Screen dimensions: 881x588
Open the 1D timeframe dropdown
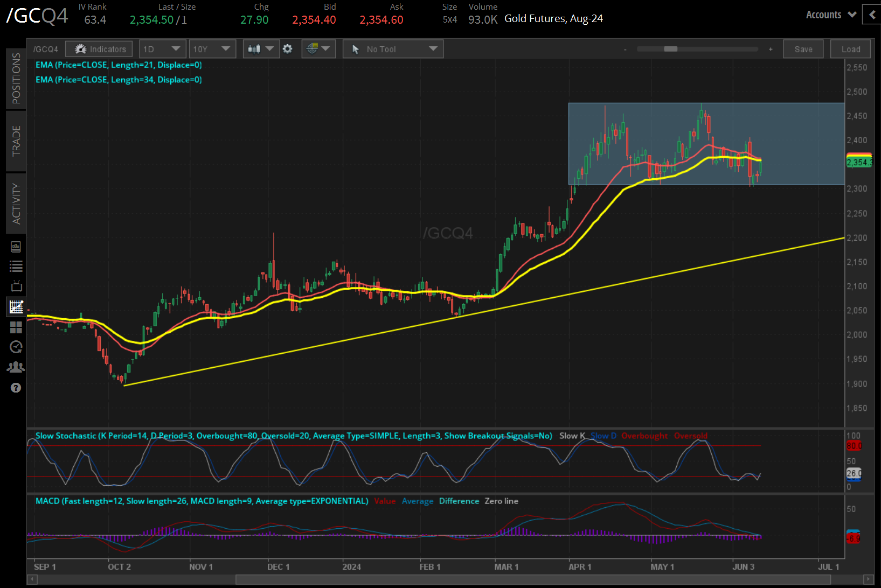point(162,48)
